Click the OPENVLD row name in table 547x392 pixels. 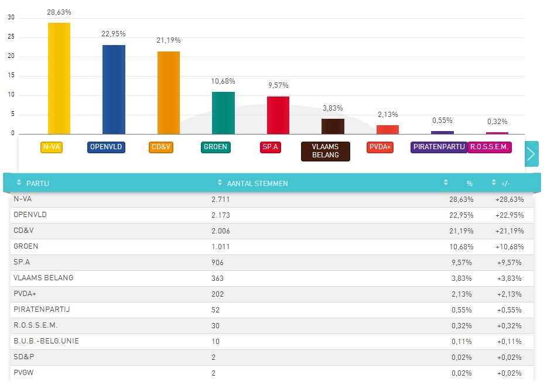[x=30, y=215]
